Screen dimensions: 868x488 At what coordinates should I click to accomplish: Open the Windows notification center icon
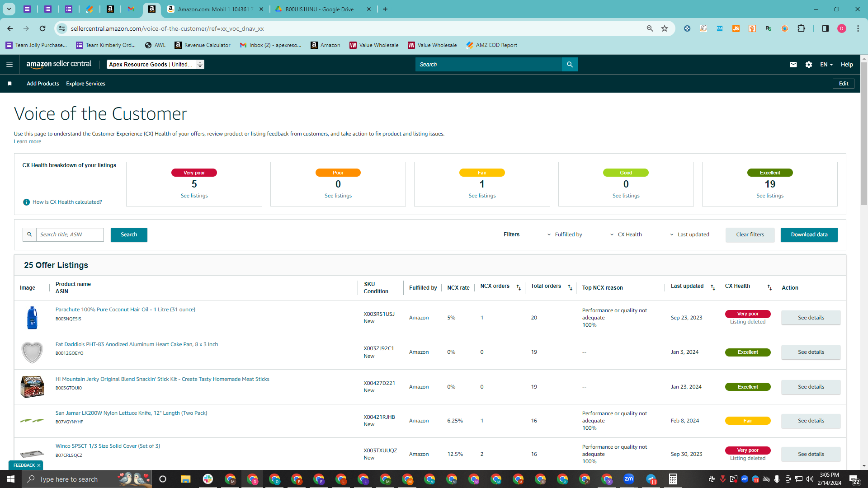[x=854, y=479]
